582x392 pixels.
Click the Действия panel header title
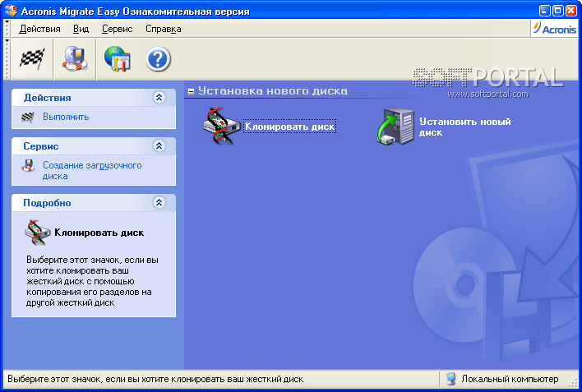(47, 98)
